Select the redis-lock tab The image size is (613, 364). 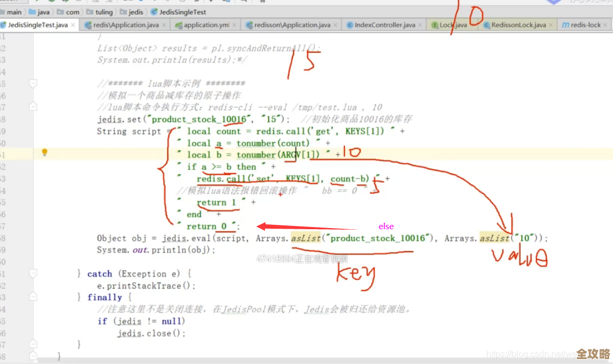585,25
